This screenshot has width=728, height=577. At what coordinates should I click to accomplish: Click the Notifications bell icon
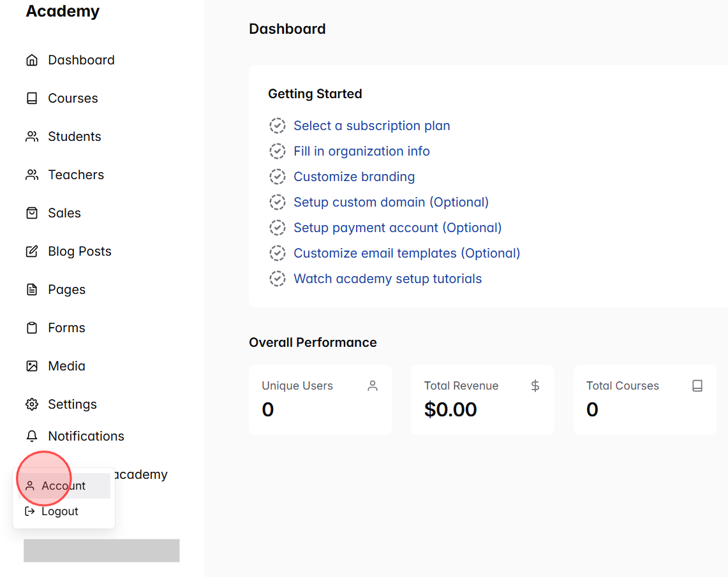point(32,435)
